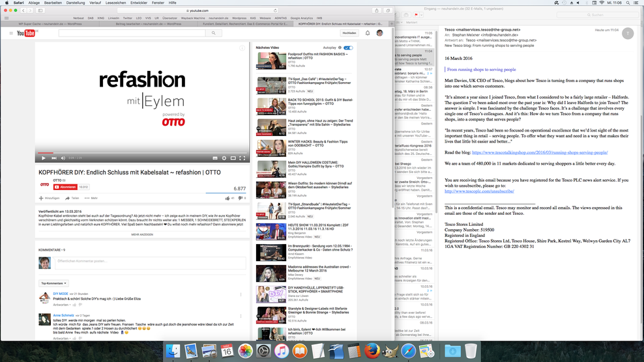Toggle subtitles in video player
Image resolution: width=644 pixels, height=362 pixels.
pos(215,158)
